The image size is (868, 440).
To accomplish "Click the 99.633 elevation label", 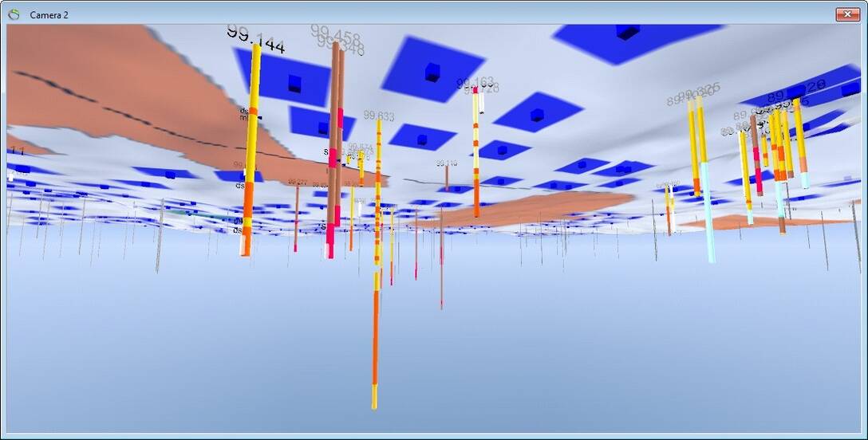I will pyautogui.click(x=379, y=116).
